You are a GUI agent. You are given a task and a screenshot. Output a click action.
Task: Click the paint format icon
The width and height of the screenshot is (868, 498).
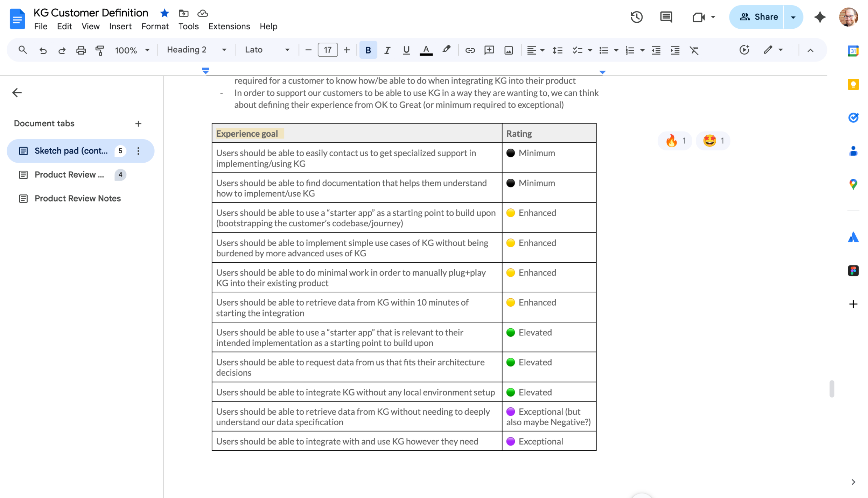[x=100, y=50]
